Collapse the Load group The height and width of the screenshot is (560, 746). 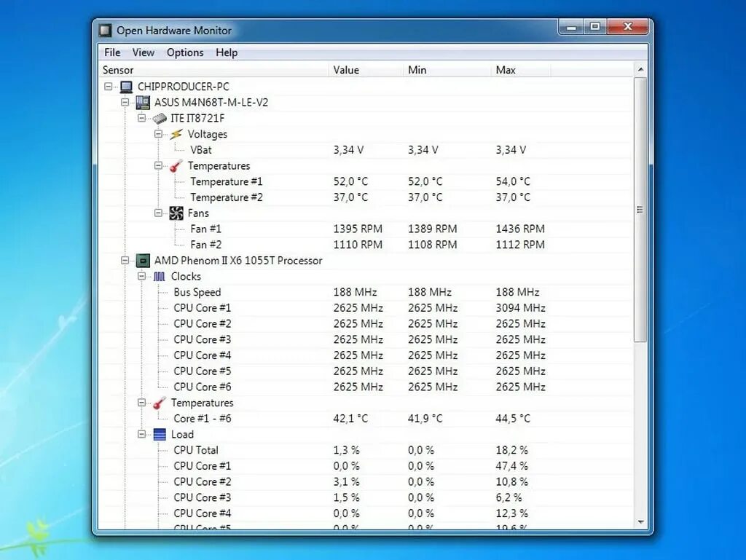142,434
